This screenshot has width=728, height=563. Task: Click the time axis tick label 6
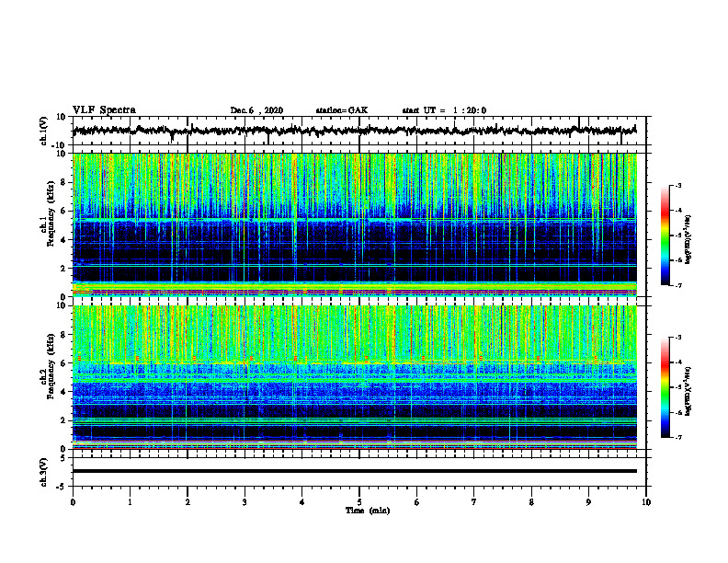pyautogui.click(x=417, y=502)
